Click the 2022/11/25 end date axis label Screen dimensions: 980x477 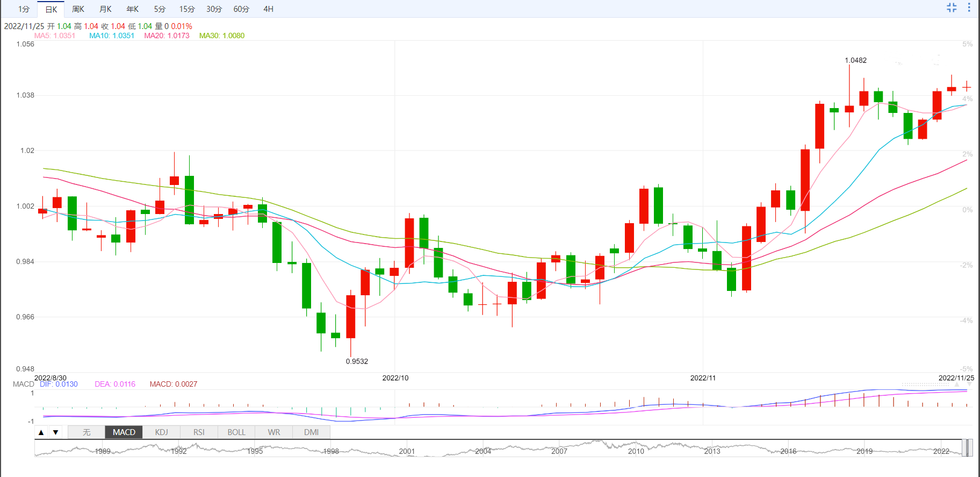point(956,378)
